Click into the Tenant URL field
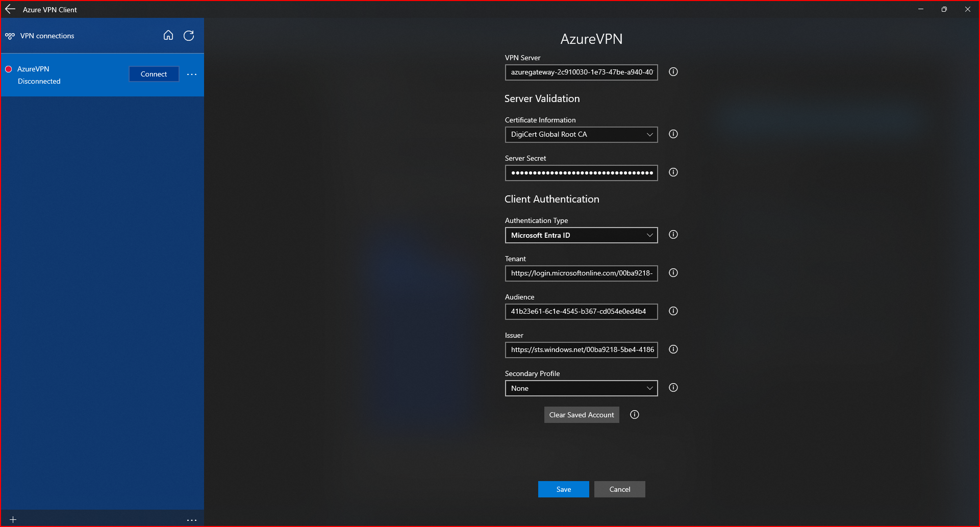Image resolution: width=980 pixels, height=527 pixels. point(581,273)
